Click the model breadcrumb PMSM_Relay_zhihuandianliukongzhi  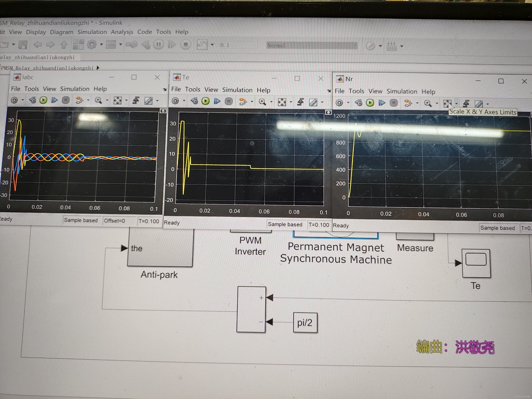47,68
